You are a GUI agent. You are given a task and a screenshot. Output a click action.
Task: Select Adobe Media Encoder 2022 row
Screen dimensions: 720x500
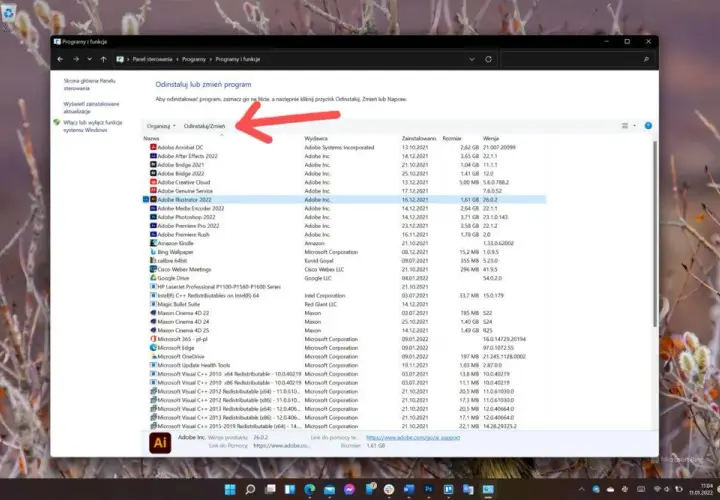[344, 208]
